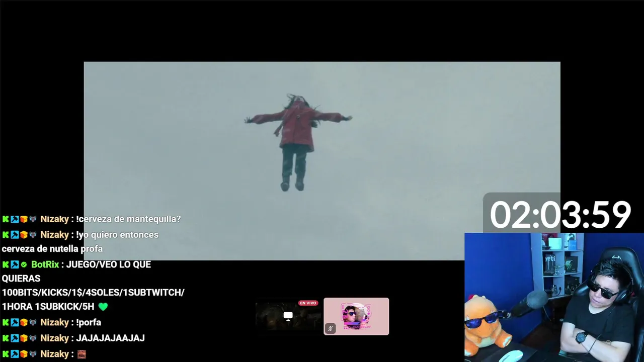The image size is (644, 362).
Task: Click blue moderator badge on BotRix row
Action: [x=15, y=264]
